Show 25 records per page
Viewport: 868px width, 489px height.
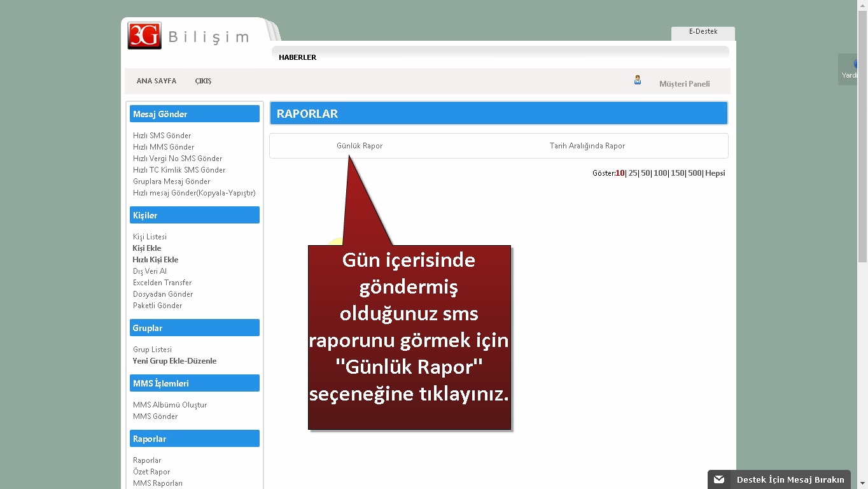click(x=633, y=173)
